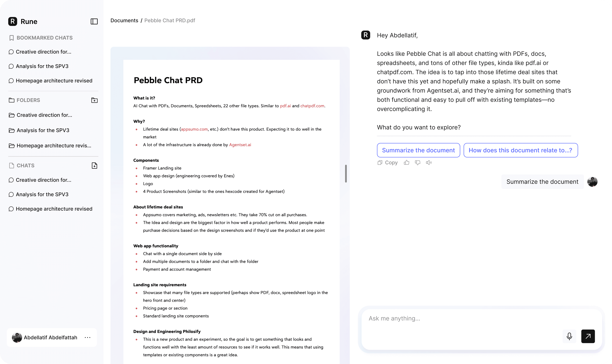Image resolution: width=612 pixels, height=364 pixels.
Task: Focus the 'Ask me anything' input field
Action: [x=467, y=318]
